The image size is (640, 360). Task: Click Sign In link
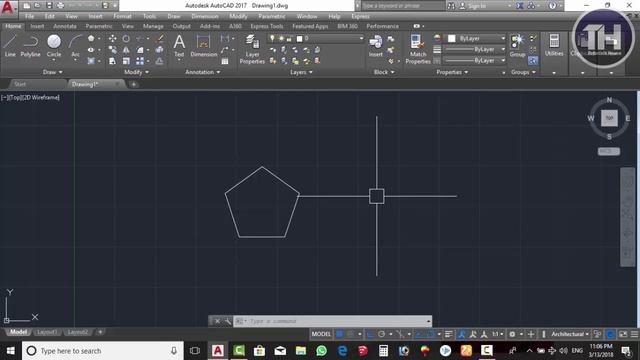(x=477, y=6)
